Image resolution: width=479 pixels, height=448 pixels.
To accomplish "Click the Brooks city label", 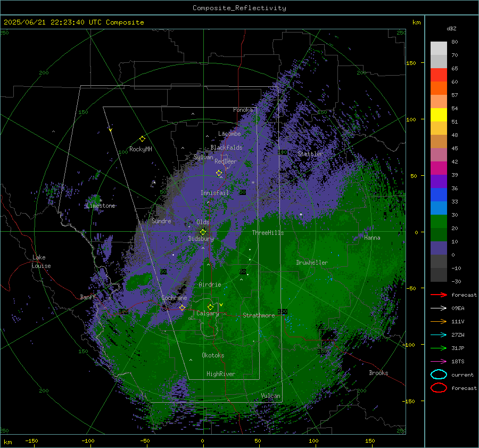I will pyautogui.click(x=378, y=373).
